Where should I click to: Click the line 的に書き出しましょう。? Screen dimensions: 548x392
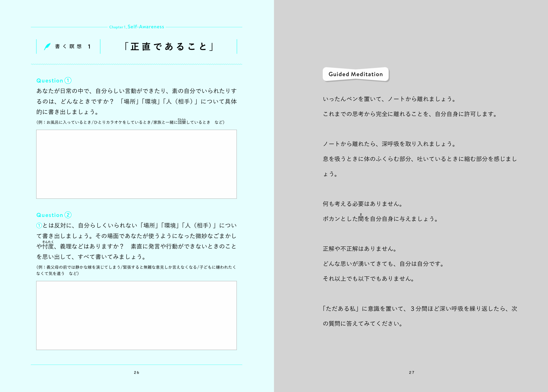[68, 112]
